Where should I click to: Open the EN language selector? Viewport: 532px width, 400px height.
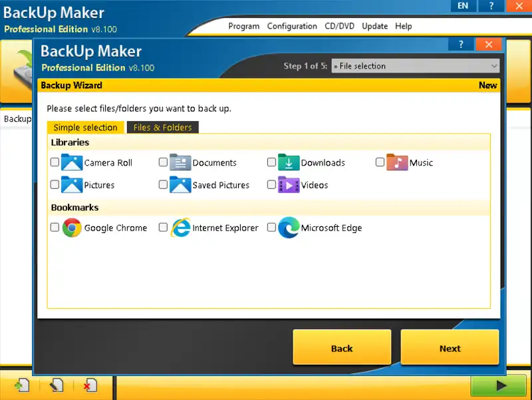coord(464,6)
